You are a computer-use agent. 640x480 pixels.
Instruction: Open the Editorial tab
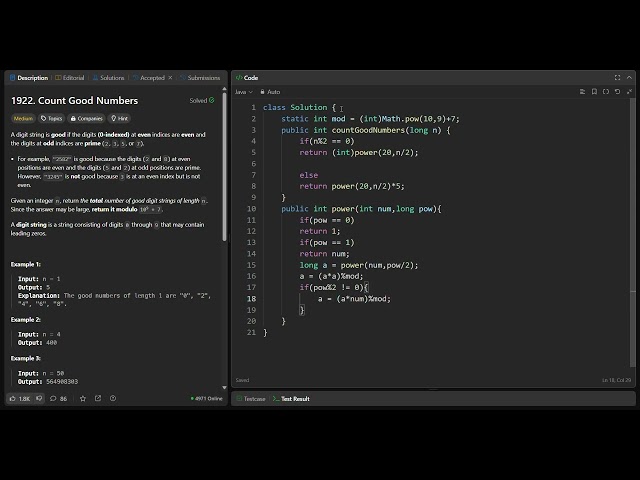pyautogui.click(x=70, y=78)
